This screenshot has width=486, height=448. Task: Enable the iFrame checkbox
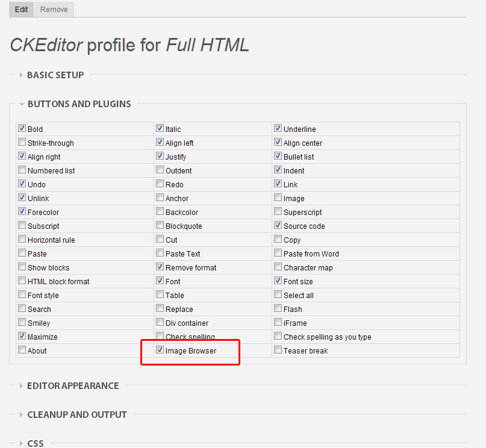[x=278, y=322]
